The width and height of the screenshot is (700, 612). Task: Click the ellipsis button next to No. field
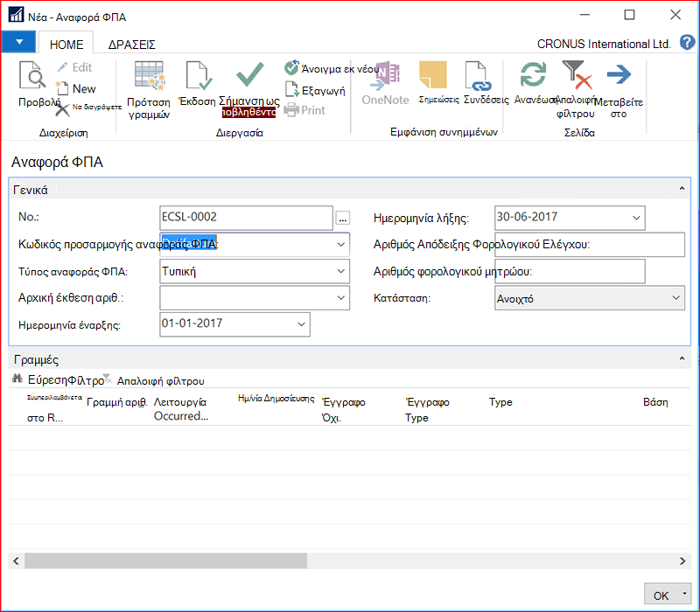coord(342,218)
